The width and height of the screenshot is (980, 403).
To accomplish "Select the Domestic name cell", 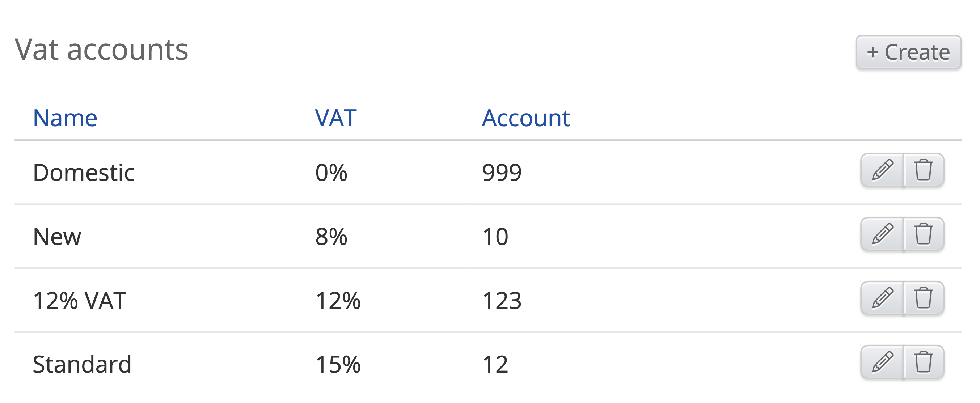I will point(84,173).
